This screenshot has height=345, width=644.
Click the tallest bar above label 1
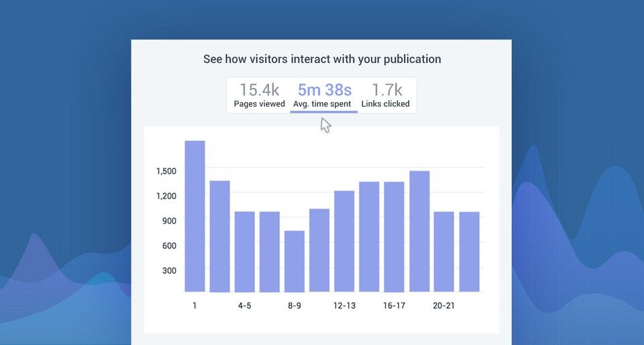[195, 216]
